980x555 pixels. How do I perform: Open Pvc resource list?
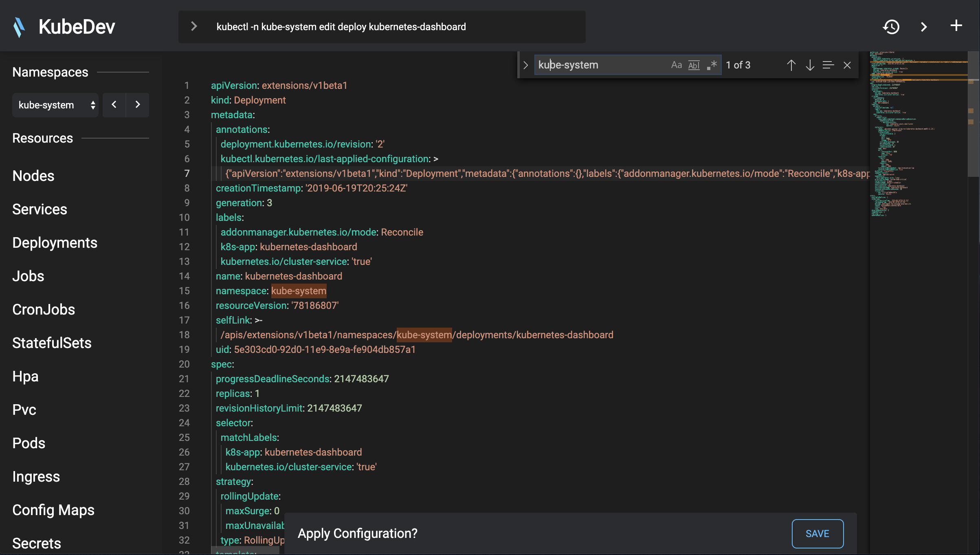24,410
